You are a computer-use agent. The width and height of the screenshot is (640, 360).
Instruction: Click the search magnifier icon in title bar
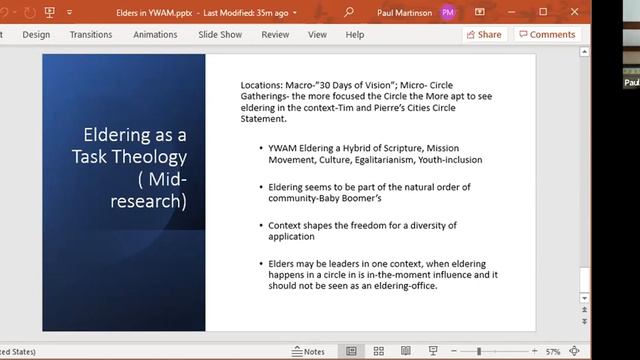tap(349, 12)
